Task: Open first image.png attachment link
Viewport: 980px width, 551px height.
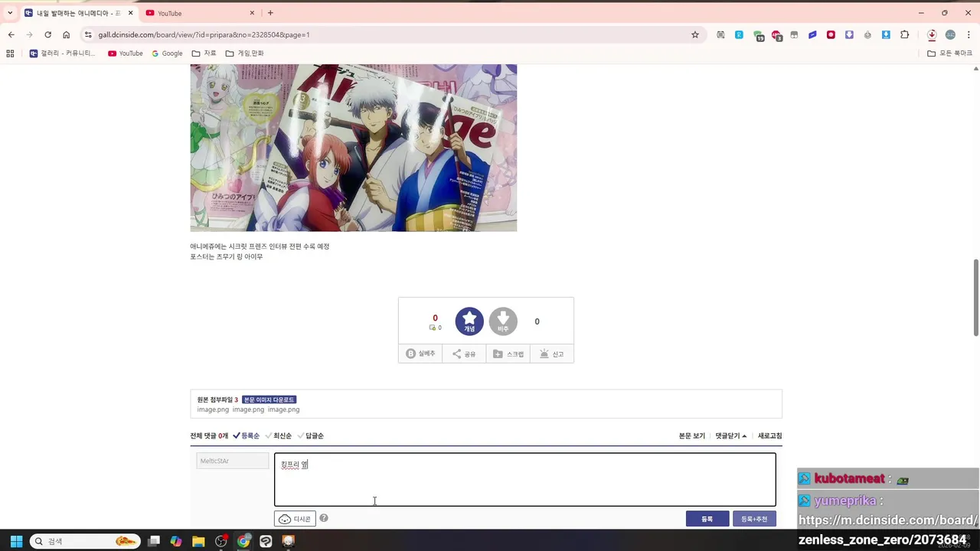Action: click(213, 409)
